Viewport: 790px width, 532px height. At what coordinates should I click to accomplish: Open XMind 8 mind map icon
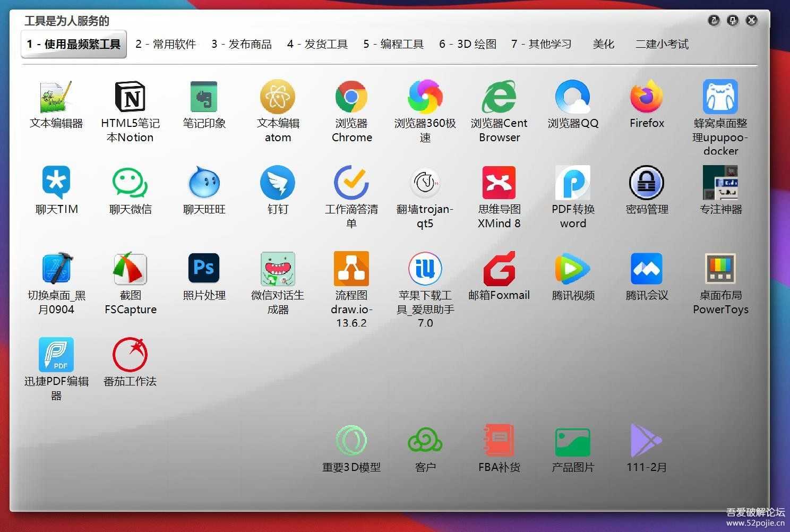pyautogui.click(x=499, y=183)
